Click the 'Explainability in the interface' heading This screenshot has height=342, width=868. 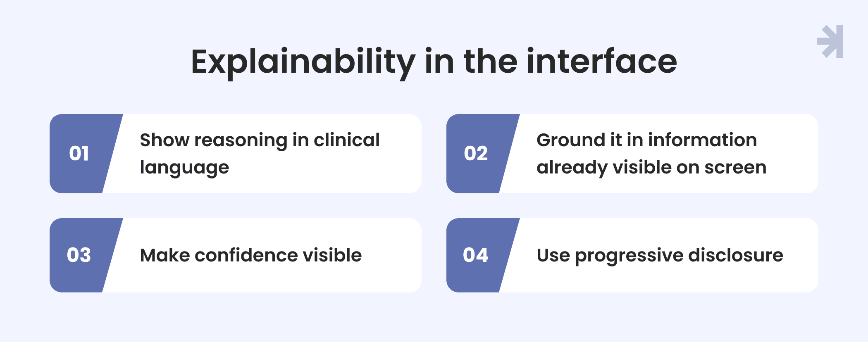(434, 62)
